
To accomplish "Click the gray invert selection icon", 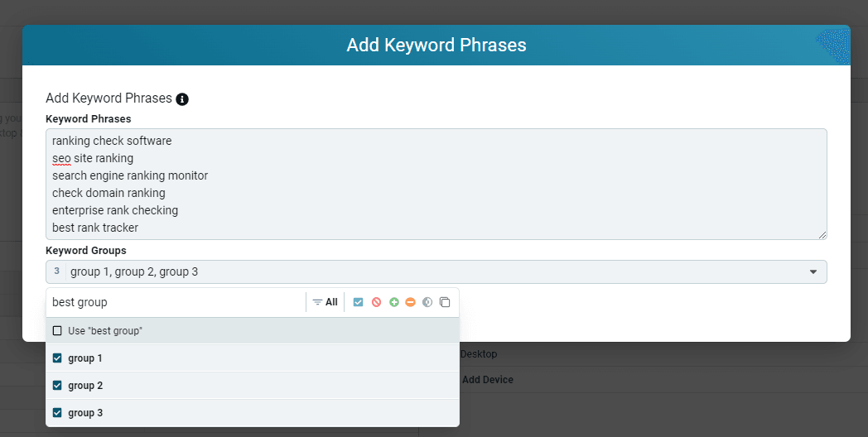I will (427, 302).
